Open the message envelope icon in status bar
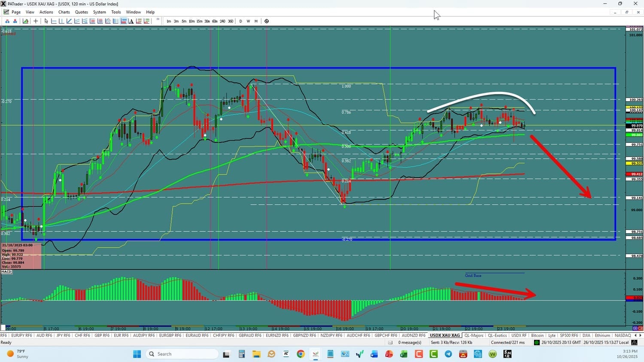The image size is (644, 362). pos(390,343)
